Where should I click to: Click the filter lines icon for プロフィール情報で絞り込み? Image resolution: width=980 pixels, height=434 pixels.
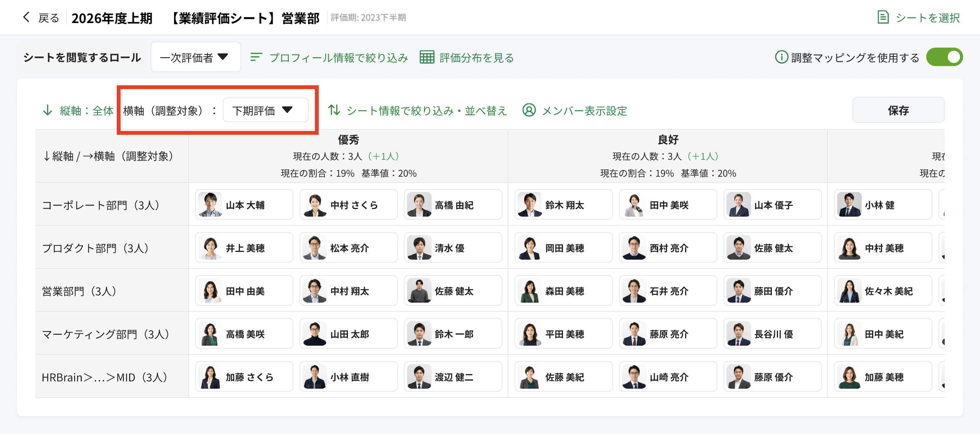click(x=256, y=58)
